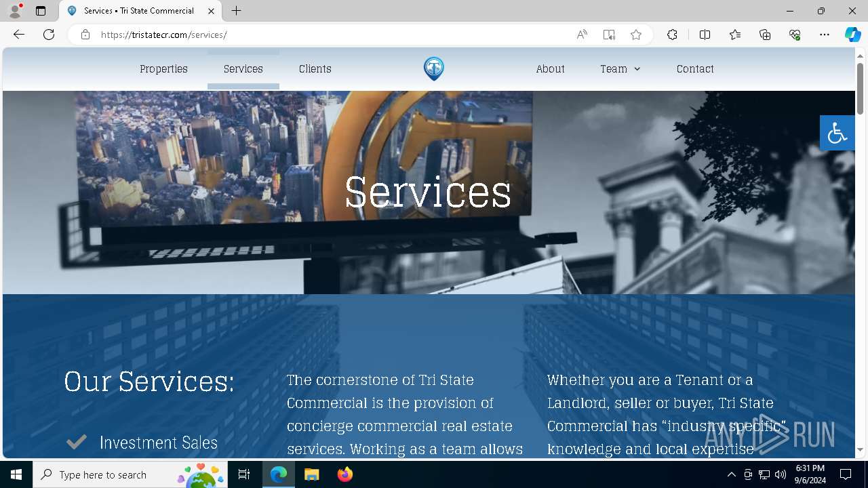Screen dimensions: 868x488
Task: Open a new browser tab
Action: [x=236, y=11]
